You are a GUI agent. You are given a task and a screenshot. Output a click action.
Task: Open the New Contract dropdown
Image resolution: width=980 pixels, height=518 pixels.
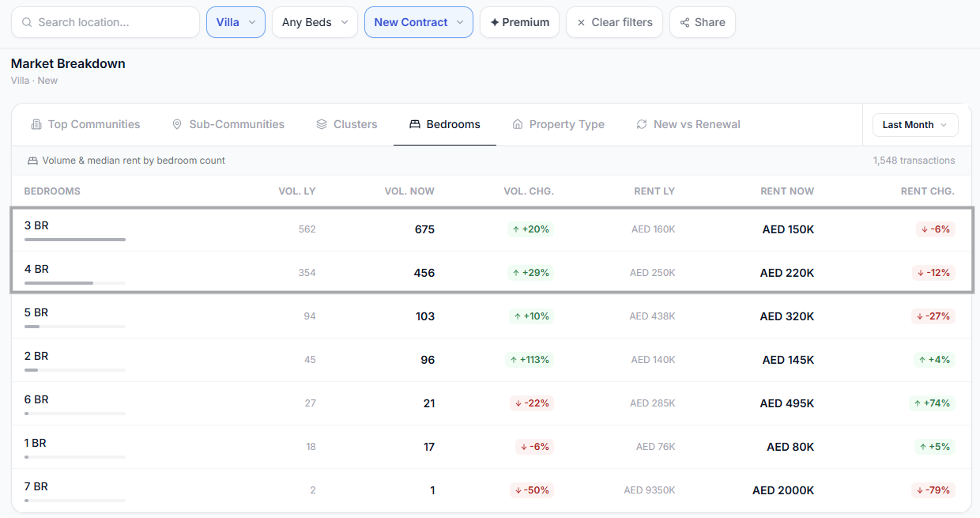tap(418, 22)
